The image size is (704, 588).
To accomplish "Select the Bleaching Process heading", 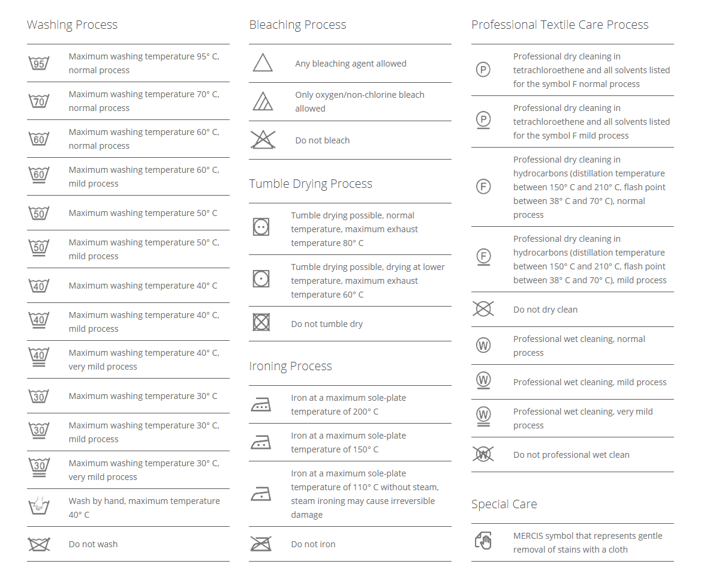I will click(297, 25).
